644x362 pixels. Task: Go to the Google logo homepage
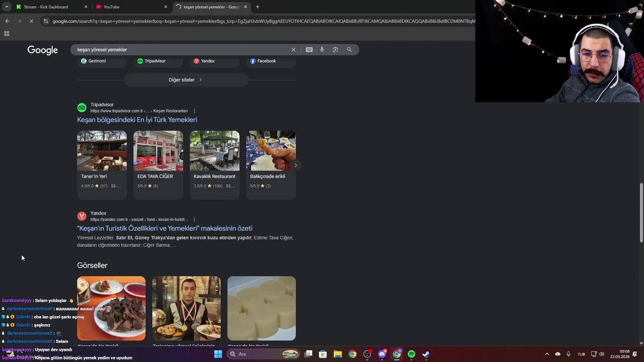coord(43,50)
